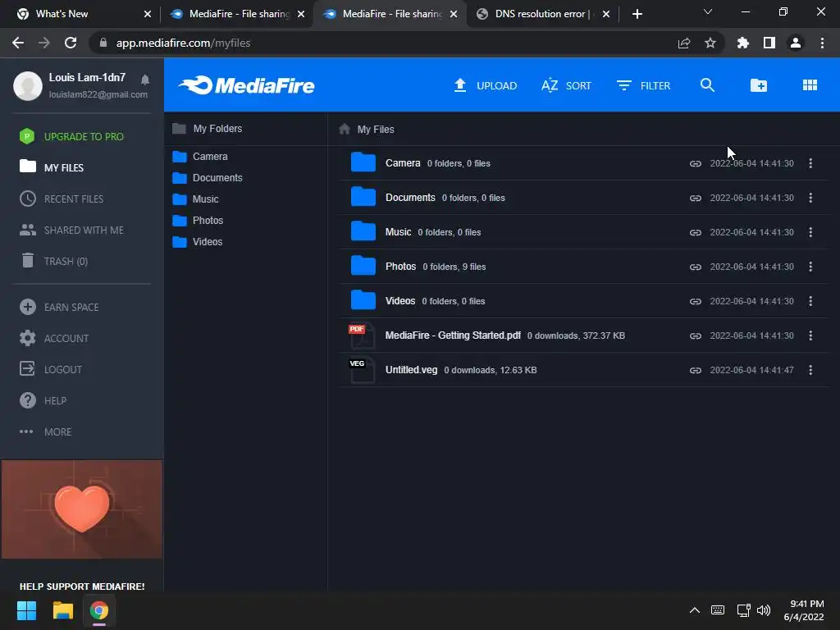The image size is (840, 630).
Task: Open options menu for Photos folder
Action: (810, 267)
